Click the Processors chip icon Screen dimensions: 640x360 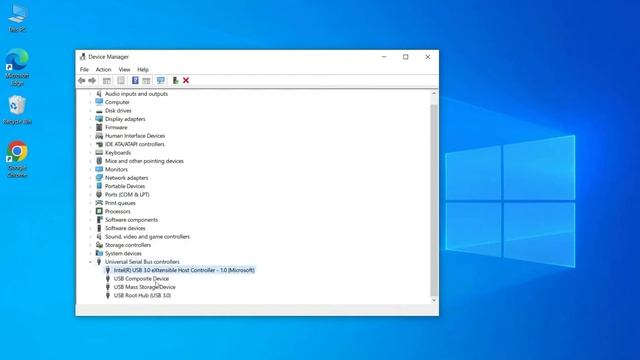point(99,211)
